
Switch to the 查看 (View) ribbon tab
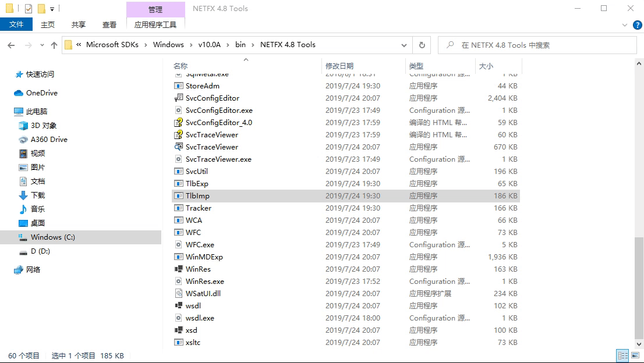pyautogui.click(x=109, y=24)
